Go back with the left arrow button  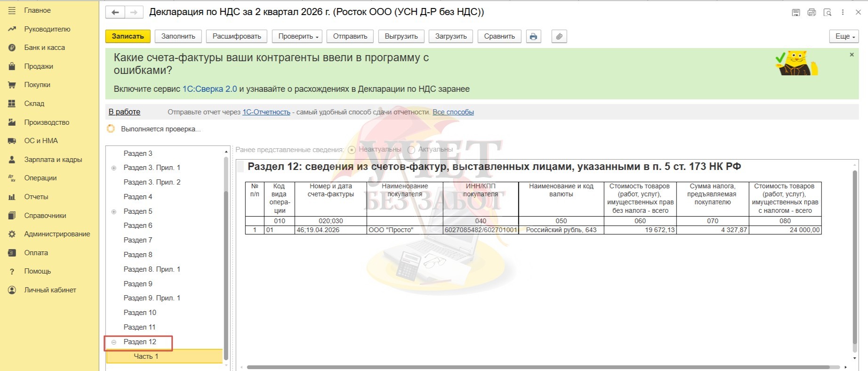pyautogui.click(x=115, y=12)
